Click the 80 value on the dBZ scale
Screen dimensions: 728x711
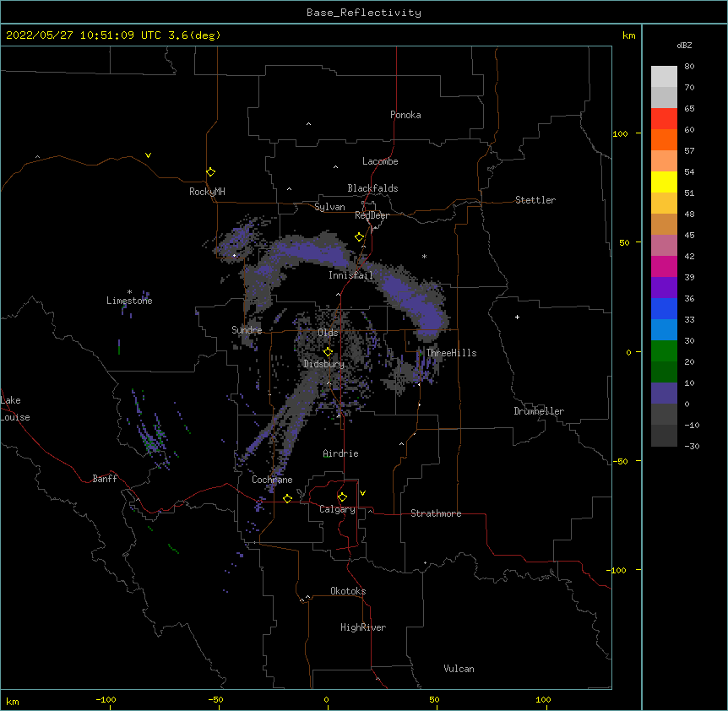689,67
